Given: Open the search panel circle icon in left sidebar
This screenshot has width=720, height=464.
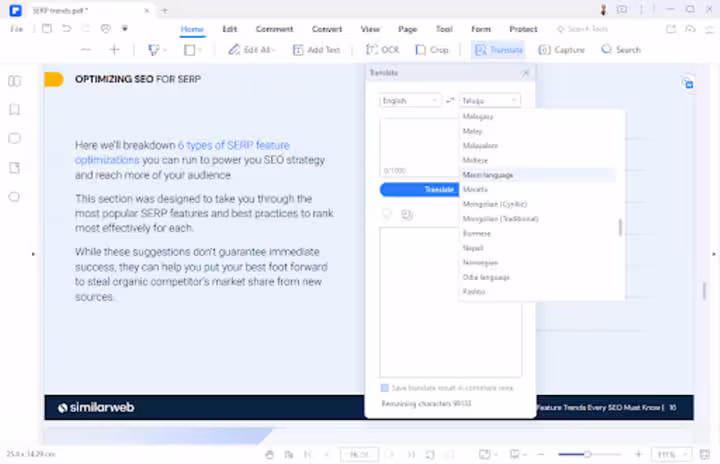Looking at the screenshot, I should click(14, 197).
